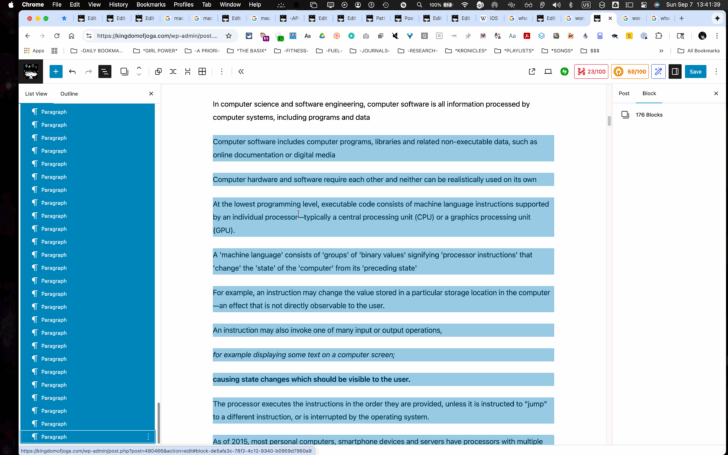Click the readability 68/100 score badge
Viewport: 728px width, 455px height.
click(630, 72)
